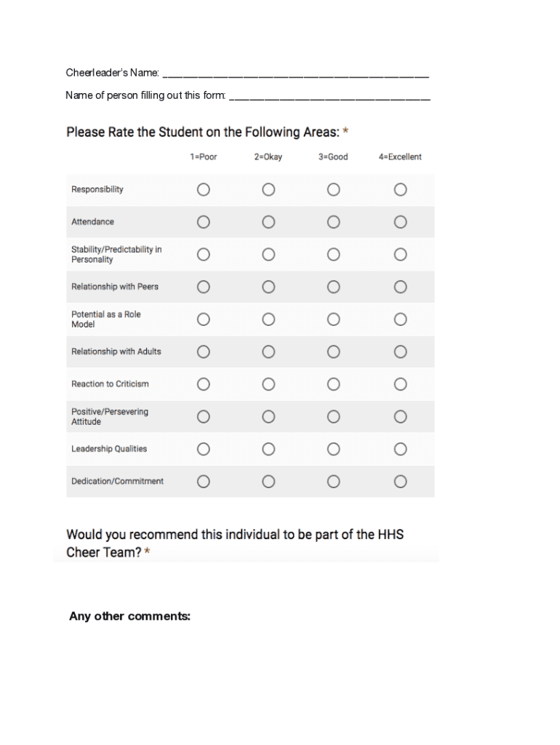
Task: Rate Relationship with Adults as Okay
Action: tap(268, 351)
